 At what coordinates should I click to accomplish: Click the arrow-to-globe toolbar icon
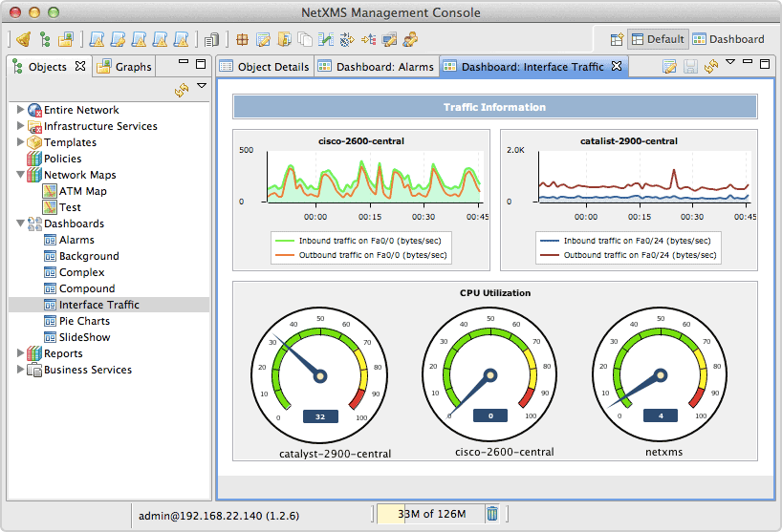pyautogui.click(x=347, y=39)
